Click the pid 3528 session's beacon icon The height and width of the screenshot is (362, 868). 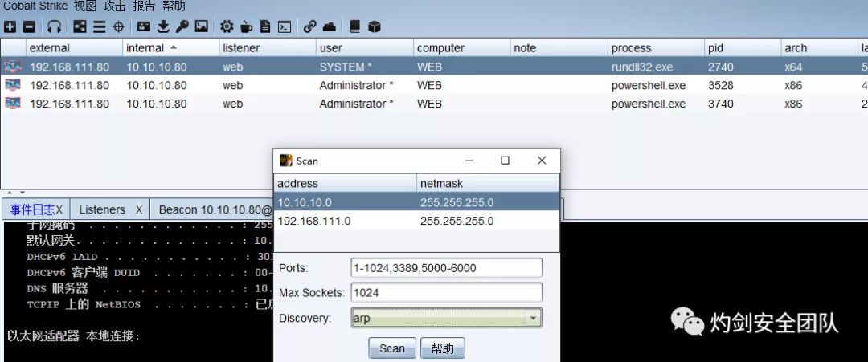(12, 85)
